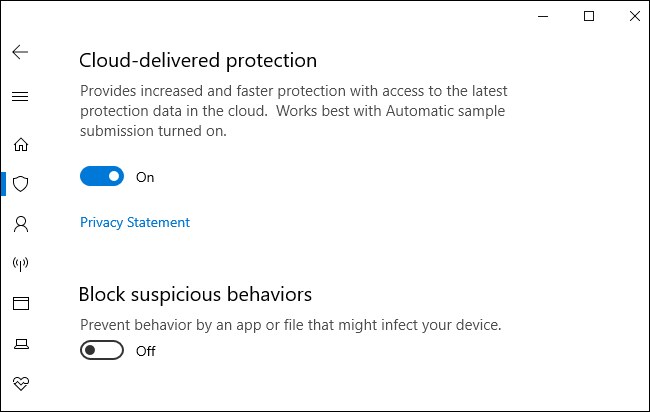
Task: Open Account protection person icon
Action: [x=21, y=224]
